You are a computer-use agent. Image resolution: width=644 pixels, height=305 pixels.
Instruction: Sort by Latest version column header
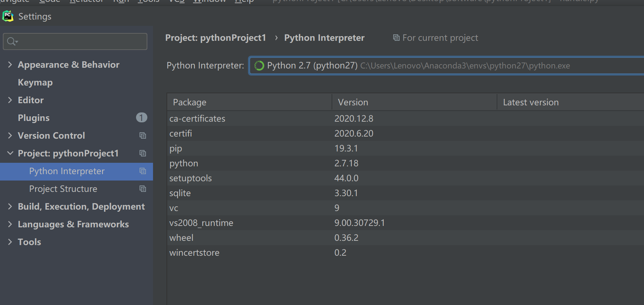[571, 102]
